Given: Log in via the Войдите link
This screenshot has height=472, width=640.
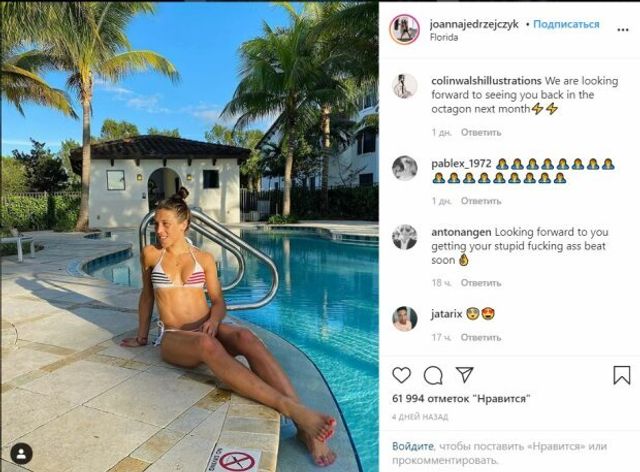Looking at the screenshot, I should [x=412, y=446].
